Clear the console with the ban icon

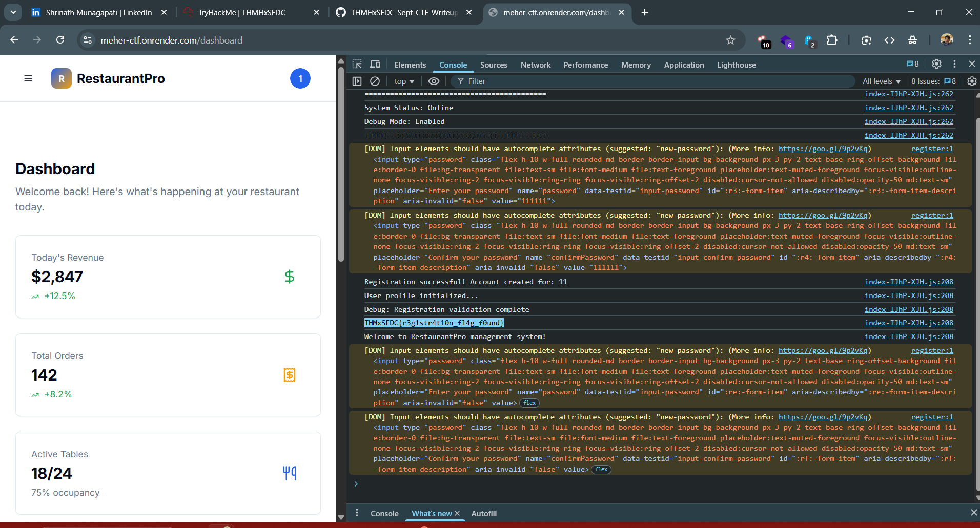coord(375,81)
